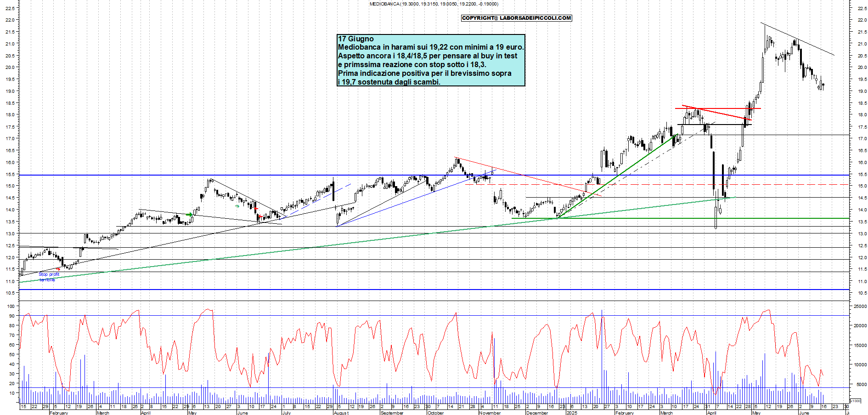Viewport: 868px width, 415px height.
Task: Click the August month label on the time axis
Action: click(x=341, y=413)
